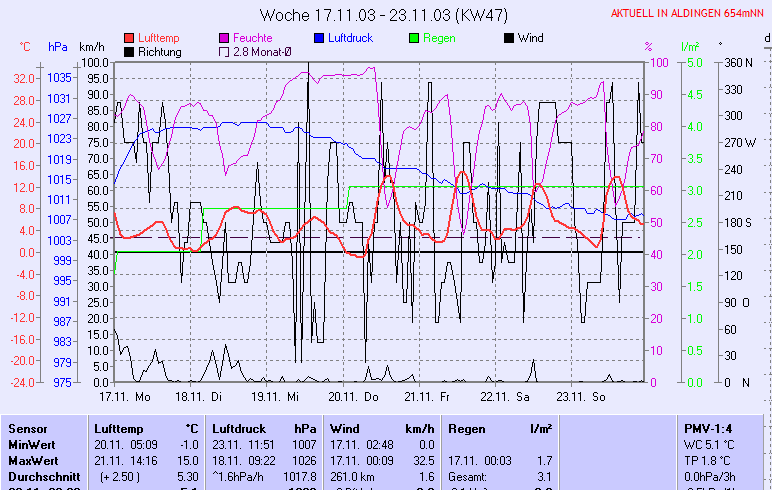
Task: Click the green l/m² axis unit label
Action: (689, 46)
